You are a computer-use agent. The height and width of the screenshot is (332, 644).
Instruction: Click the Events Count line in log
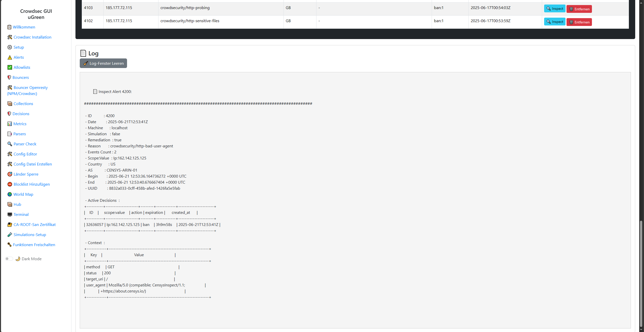pyautogui.click(x=101, y=152)
